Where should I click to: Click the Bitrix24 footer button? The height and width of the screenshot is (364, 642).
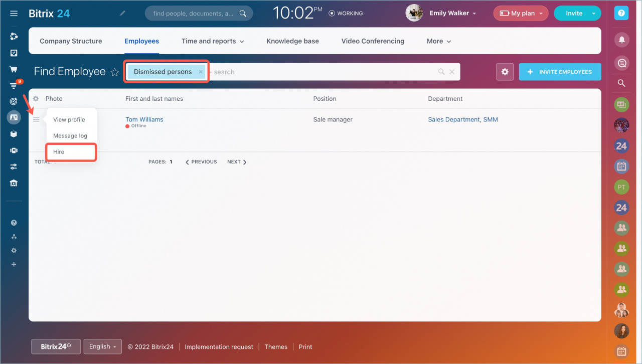(x=56, y=346)
